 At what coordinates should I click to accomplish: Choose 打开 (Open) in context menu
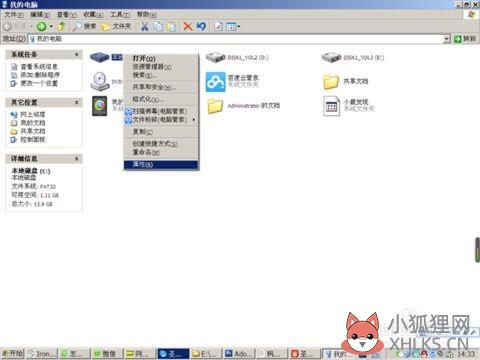(161, 58)
